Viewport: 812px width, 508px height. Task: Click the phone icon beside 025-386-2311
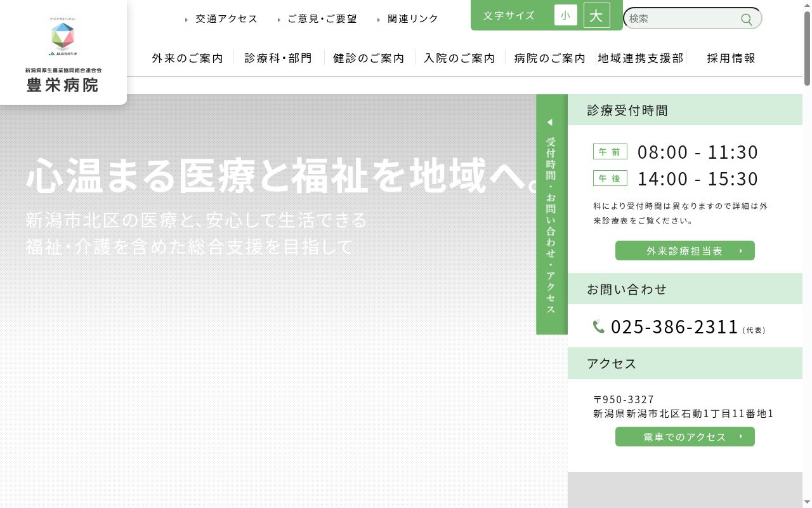point(599,326)
